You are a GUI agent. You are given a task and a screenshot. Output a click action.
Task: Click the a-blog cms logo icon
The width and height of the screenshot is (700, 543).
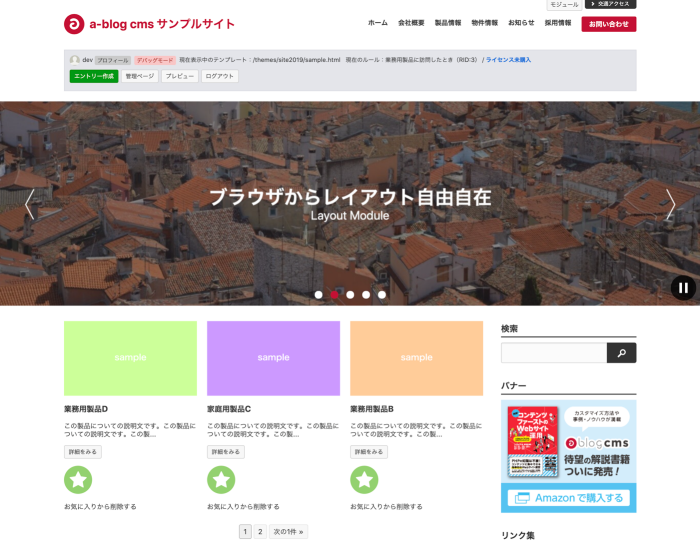pos(74,24)
